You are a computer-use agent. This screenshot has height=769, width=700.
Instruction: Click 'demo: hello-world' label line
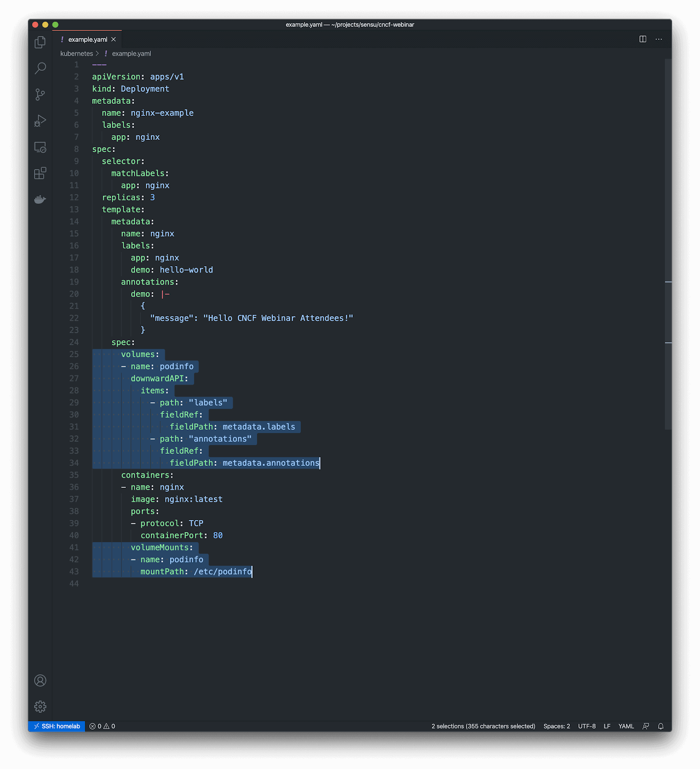pyautogui.click(x=172, y=270)
